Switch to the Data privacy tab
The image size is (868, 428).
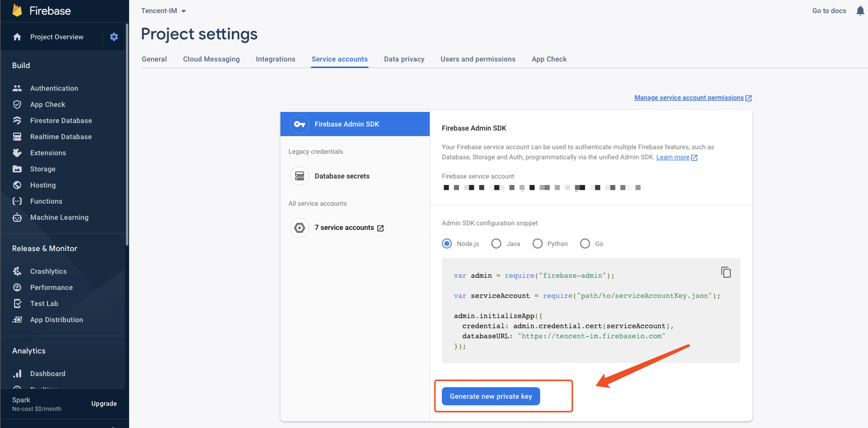click(404, 59)
